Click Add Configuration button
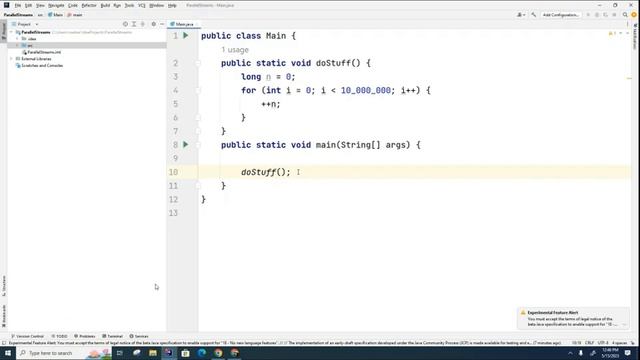The width and height of the screenshot is (640, 360). click(x=561, y=15)
